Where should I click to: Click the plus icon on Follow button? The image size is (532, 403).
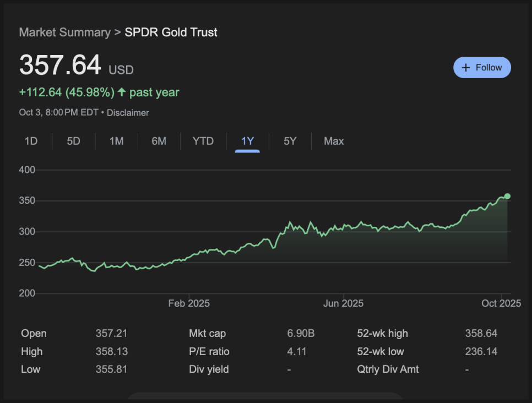coord(466,68)
